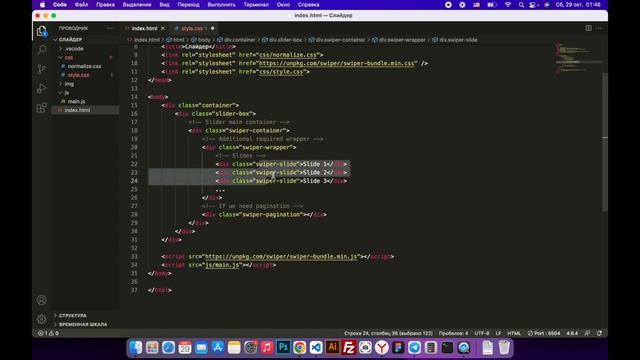The width and height of the screenshot is (640, 360).
Task: Open the Терминал menu
Action: tap(256, 5)
